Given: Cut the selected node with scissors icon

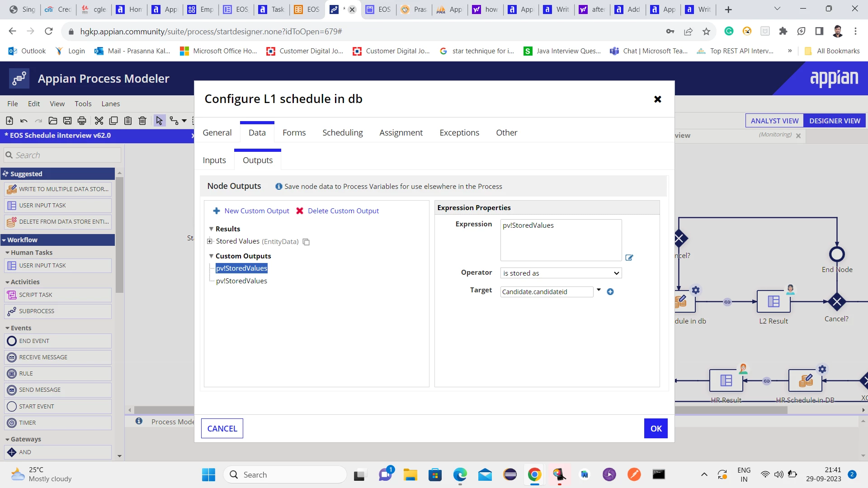Looking at the screenshot, I should click(99, 121).
